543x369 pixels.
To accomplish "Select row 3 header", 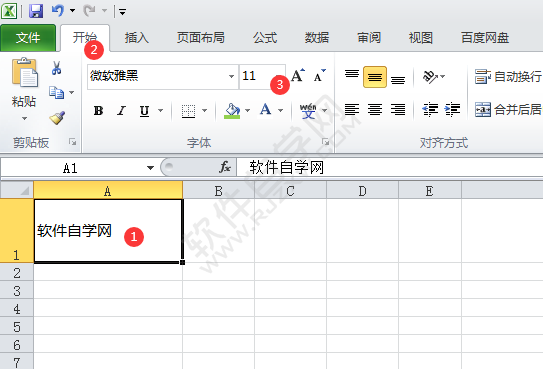I will 17,290.
